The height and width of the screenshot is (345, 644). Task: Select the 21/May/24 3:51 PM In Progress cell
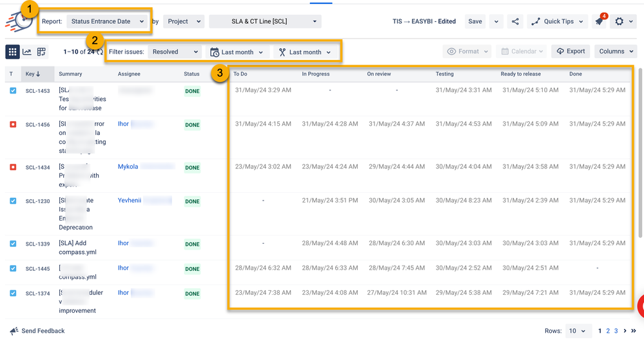click(330, 200)
